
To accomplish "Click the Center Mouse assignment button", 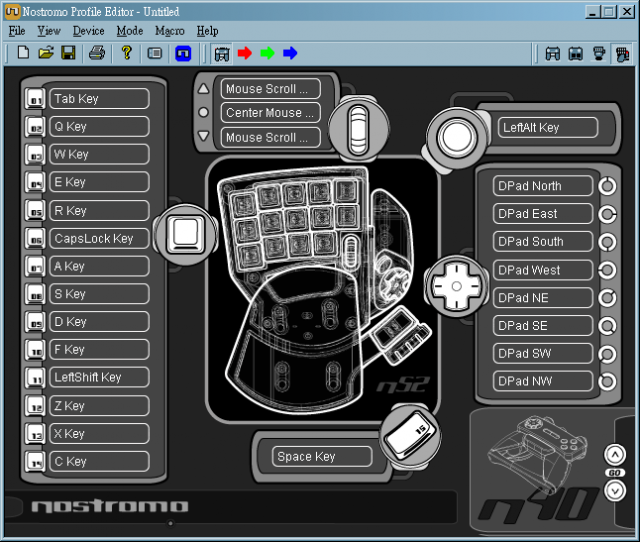I will coord(271,113).
